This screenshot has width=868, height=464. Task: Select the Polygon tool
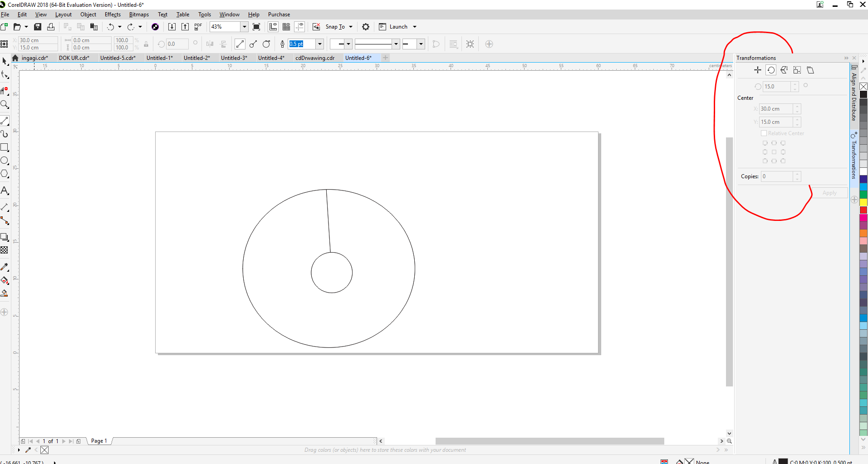pos(5,174)
